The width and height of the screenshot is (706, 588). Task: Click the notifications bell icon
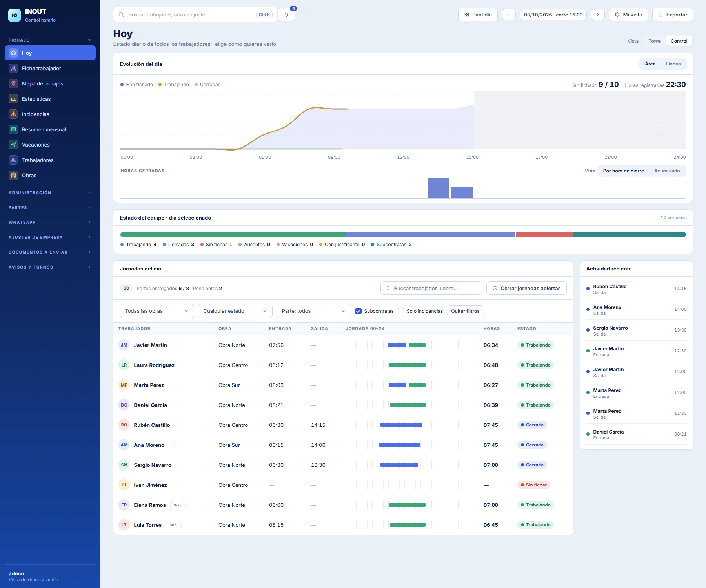(286, 15)
